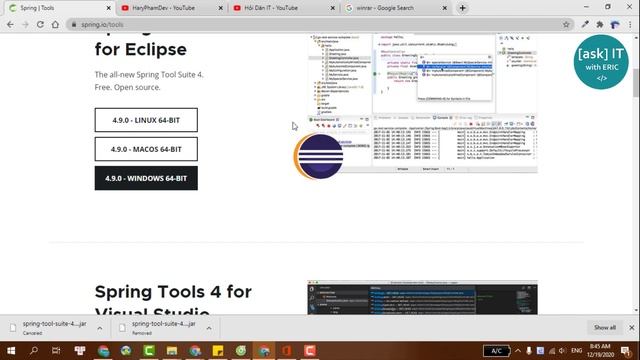Click the A/C battery indicator

[x=496, y=351]
